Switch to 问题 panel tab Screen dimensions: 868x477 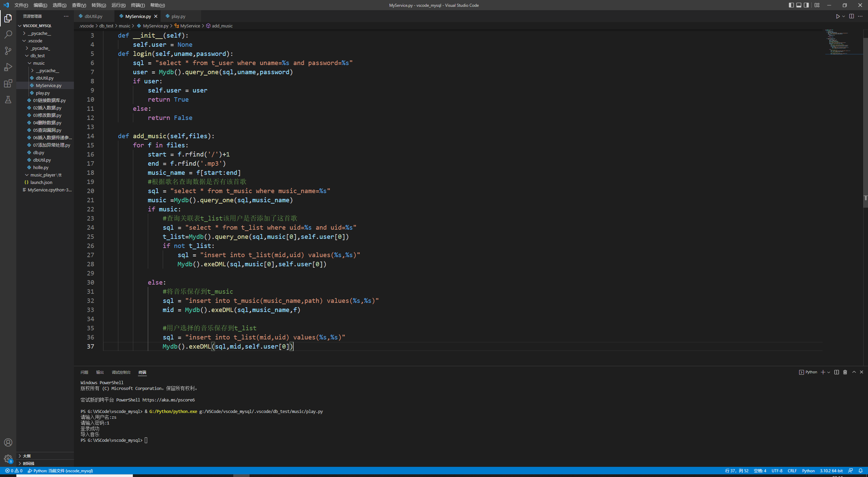tap(84, 372)
